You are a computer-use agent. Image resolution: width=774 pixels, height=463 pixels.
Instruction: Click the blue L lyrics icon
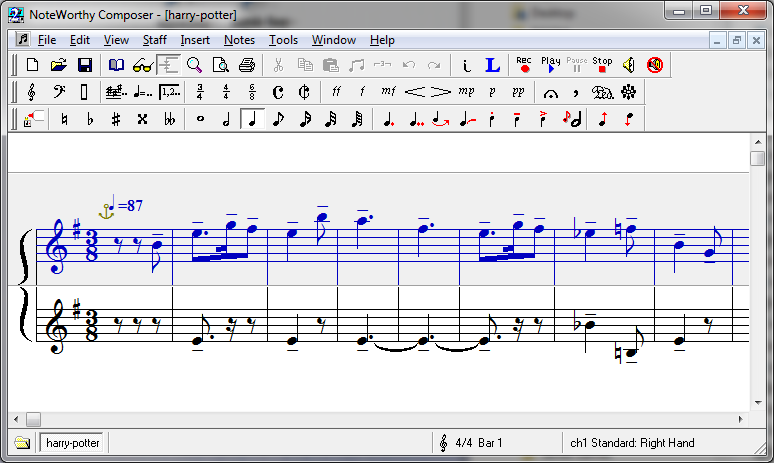(493, 65)
